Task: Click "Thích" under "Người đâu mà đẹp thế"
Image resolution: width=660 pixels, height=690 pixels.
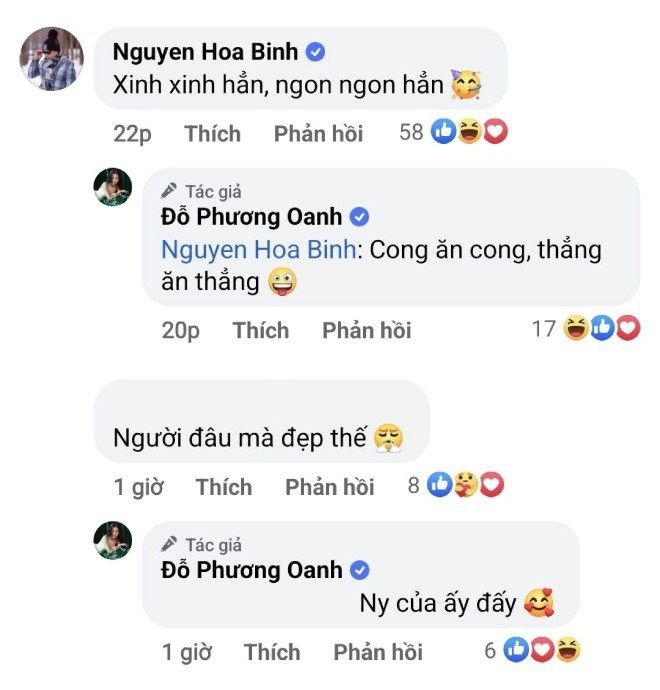Action: [224, 487]
